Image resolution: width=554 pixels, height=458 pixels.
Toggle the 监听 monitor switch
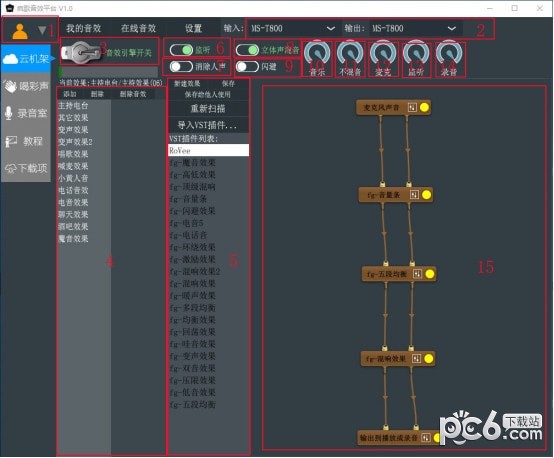pyautogui.click(x=181, y=50)
